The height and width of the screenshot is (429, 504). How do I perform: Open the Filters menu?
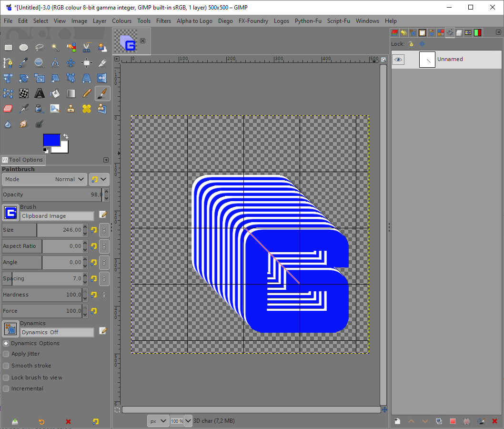(163, 21)
